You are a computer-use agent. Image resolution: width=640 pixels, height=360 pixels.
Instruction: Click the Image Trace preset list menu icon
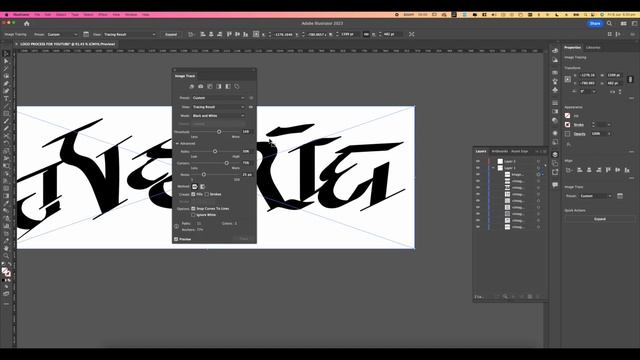251,98
